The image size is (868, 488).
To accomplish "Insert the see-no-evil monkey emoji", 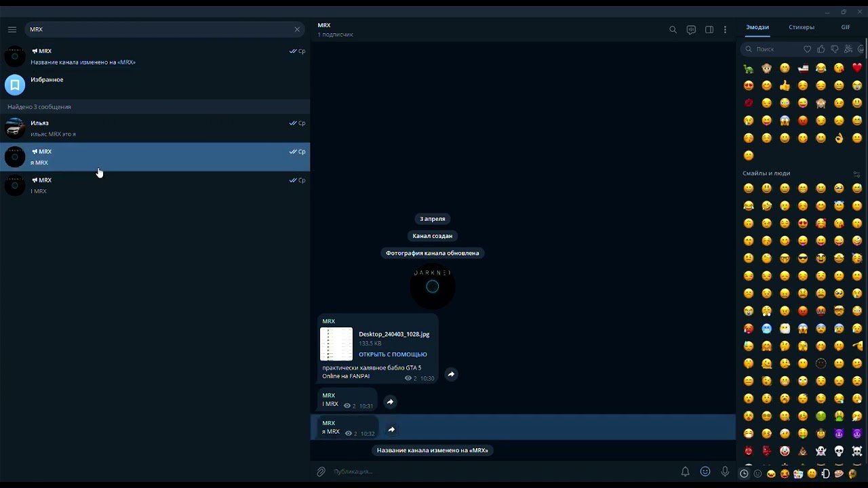I will point(821,103).
